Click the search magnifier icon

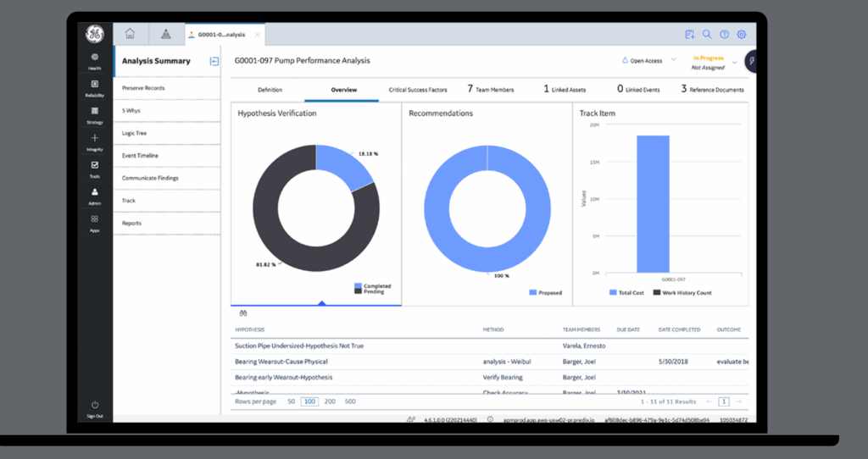[707, 35]
